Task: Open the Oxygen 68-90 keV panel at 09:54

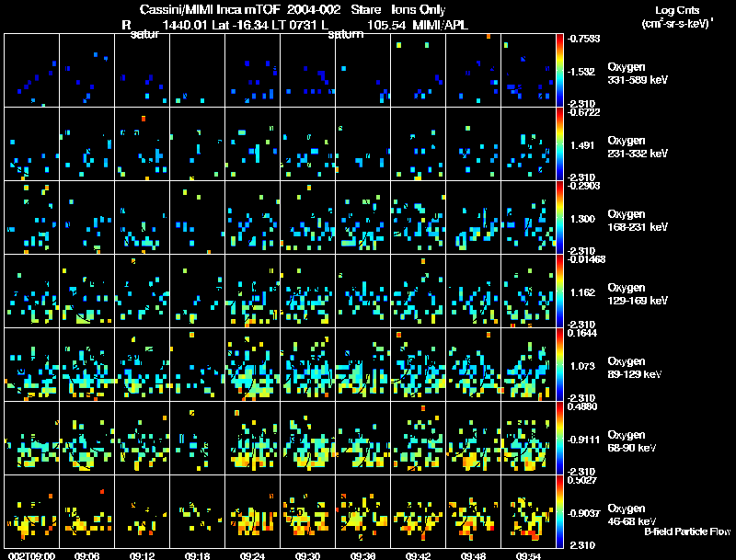Action: [x=528, y=439]
